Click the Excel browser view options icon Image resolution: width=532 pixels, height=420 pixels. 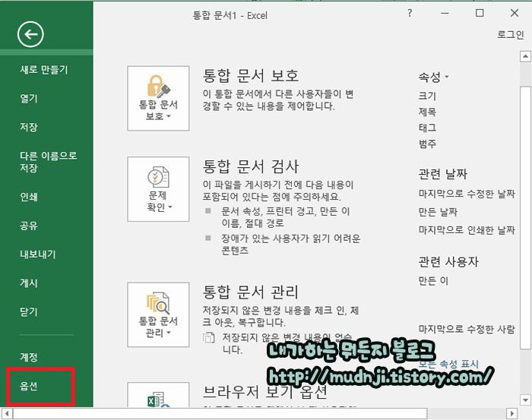coord(158,395)
